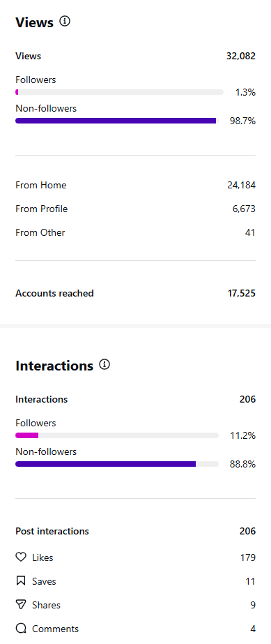The image size is (271, 644).
Task: Click the Interactions followers pink bar
Action: pos(26,435)
